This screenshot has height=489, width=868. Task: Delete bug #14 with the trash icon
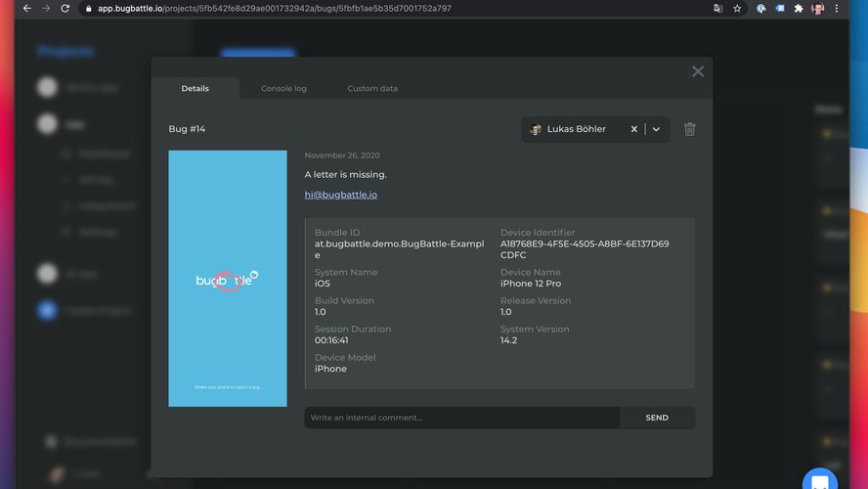(x=689, y=129)
